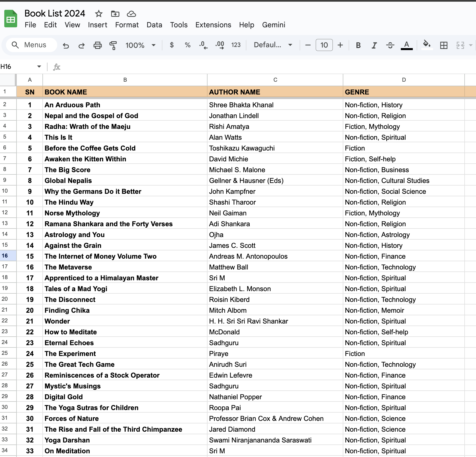Click the formula bar input field

point(171,66)
